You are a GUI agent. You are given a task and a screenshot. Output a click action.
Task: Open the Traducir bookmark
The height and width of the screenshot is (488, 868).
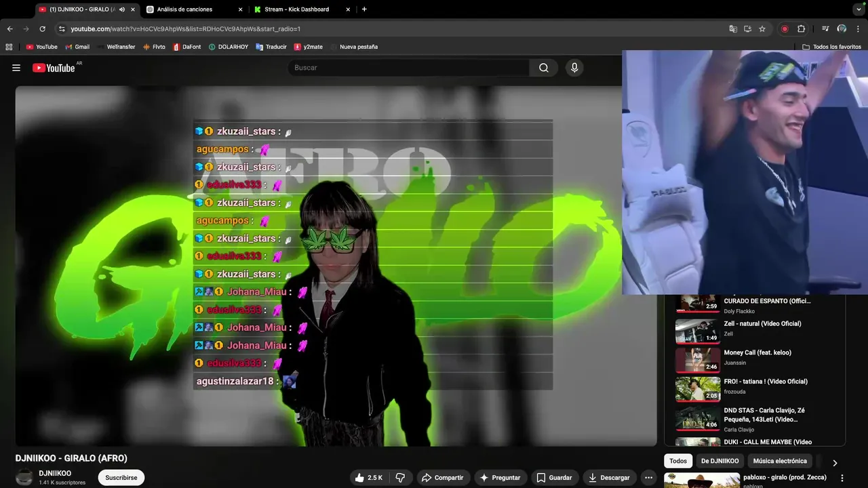(x=271, y=47)
